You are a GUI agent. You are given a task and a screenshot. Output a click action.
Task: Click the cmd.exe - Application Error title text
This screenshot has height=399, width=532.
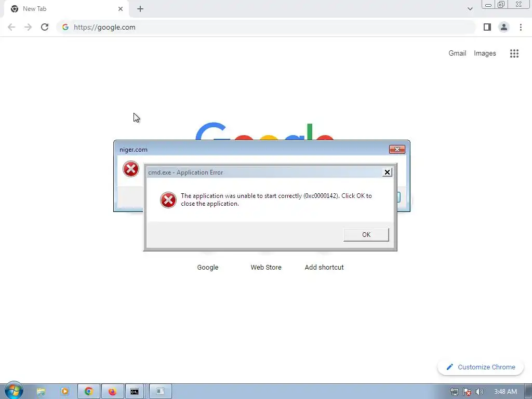[185, 172]
